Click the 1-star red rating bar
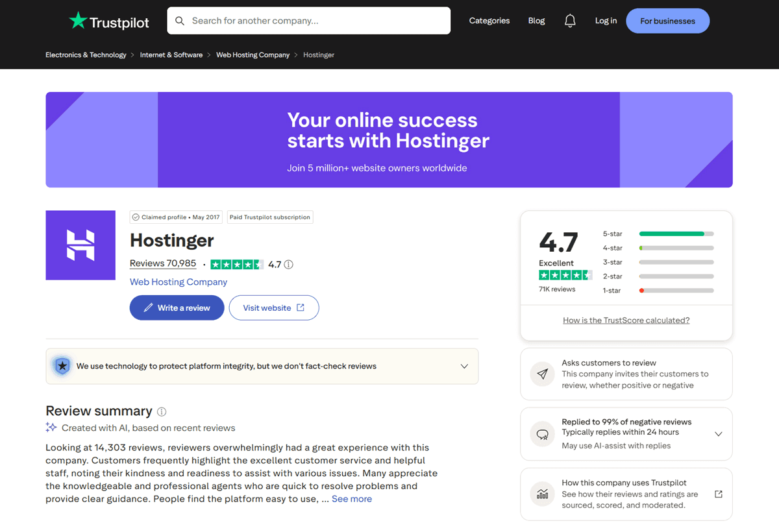The width and height of the screenshot is (779, 532). [x=676, y=291]
